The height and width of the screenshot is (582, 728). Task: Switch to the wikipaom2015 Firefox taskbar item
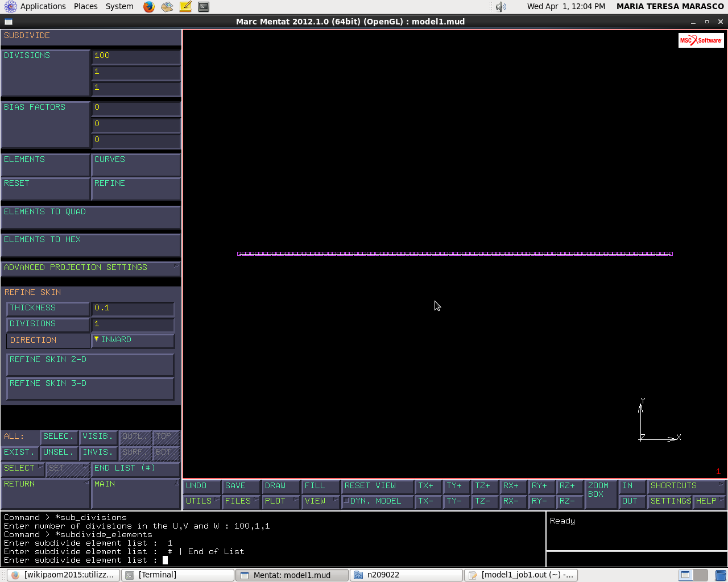click(64, 575)
